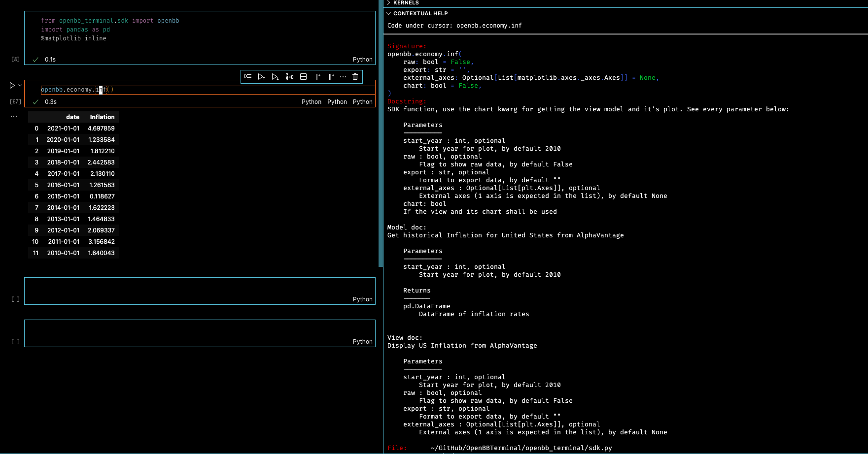Click the date column header

point(72,117)
